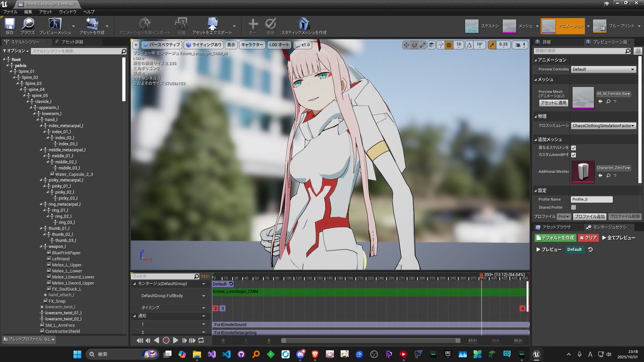Switch to Skeleton (スケルトン) editor mode
Screen dimensions: 644x362
pos(482,26)
